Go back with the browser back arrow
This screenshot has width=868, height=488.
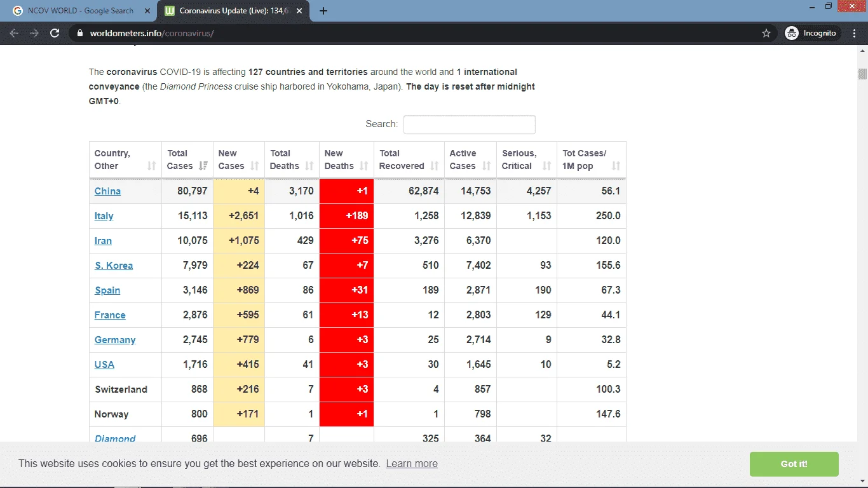[14, 33]
